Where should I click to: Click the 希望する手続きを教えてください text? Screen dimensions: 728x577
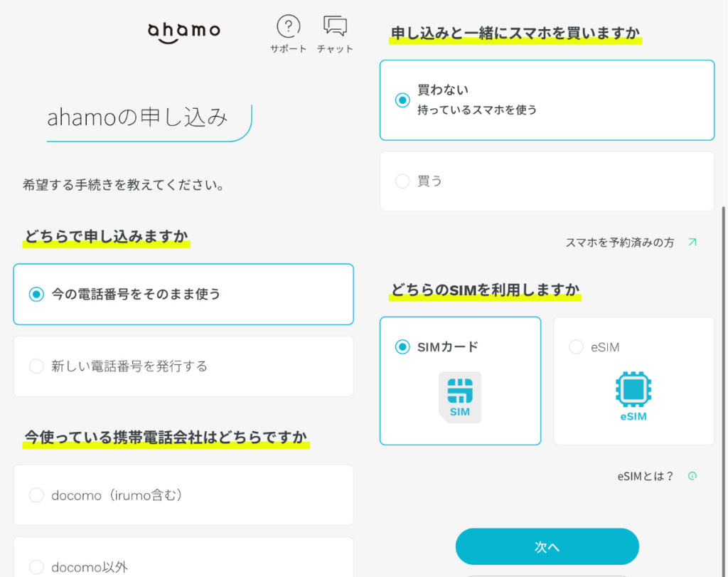(x=124, y=185)
